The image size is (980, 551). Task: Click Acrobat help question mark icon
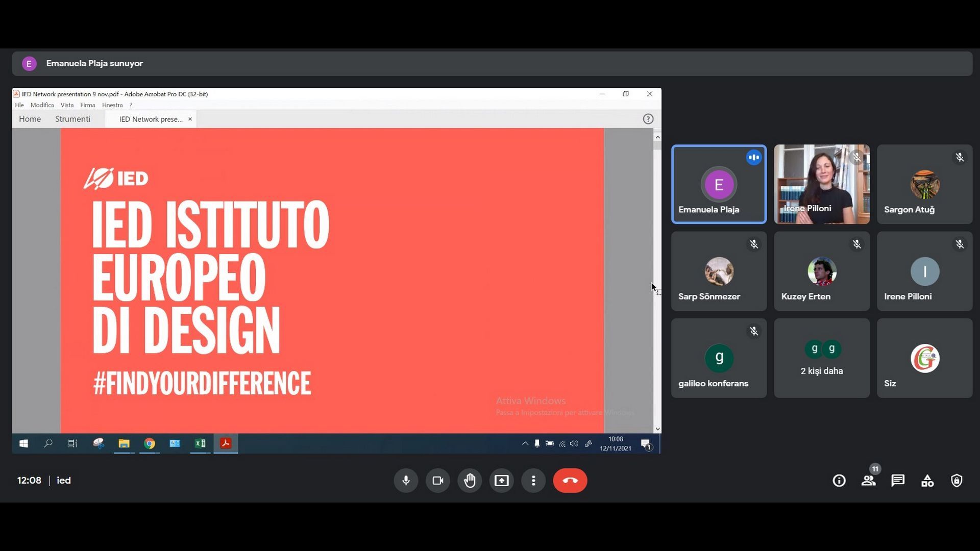pyautogui.click(x=648, y=119)
